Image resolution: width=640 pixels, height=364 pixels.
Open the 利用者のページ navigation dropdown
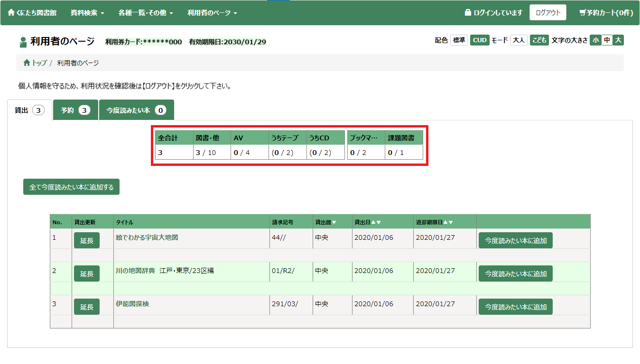(212, 13)
